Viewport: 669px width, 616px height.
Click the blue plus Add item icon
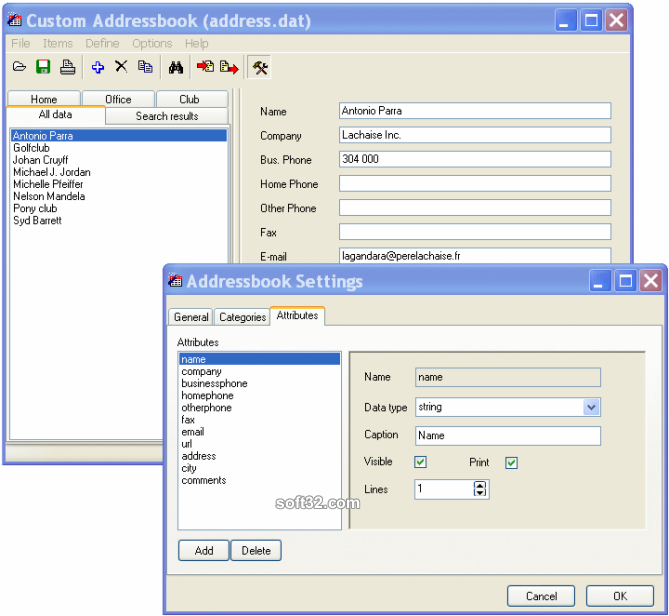98,67
